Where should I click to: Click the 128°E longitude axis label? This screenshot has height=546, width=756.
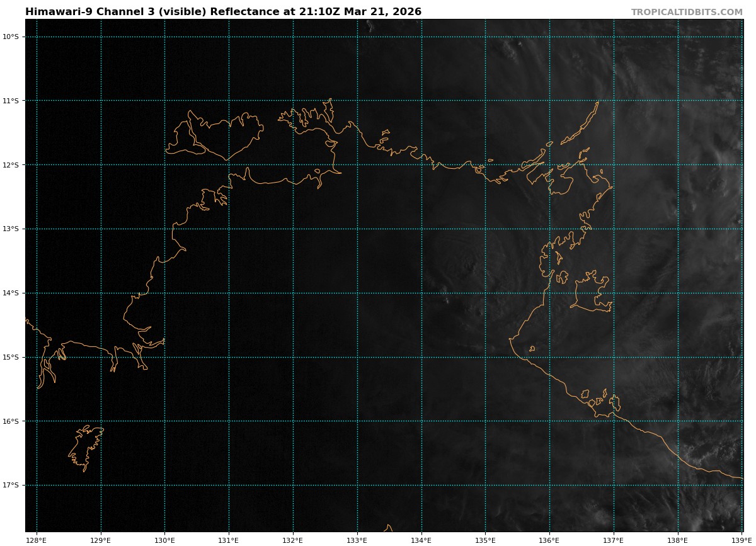(37, 540)
